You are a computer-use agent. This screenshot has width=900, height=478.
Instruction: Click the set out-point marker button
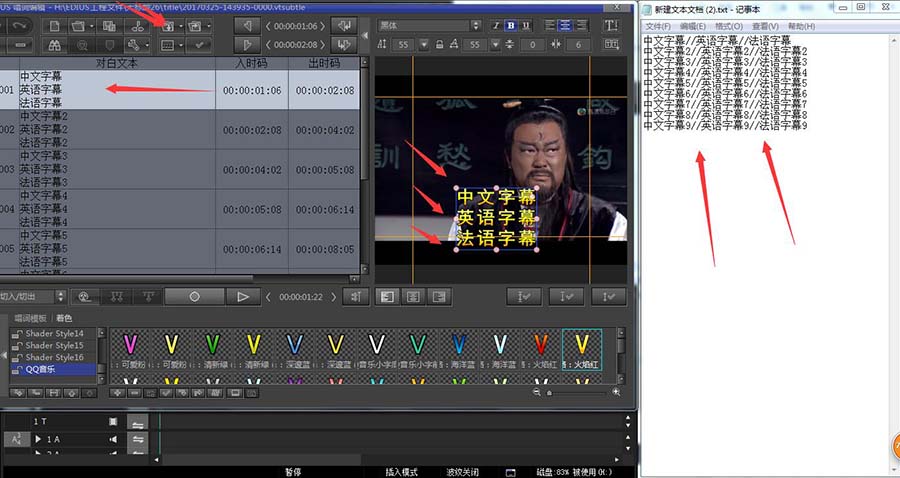pyautogui.click(x=247, y=45)
